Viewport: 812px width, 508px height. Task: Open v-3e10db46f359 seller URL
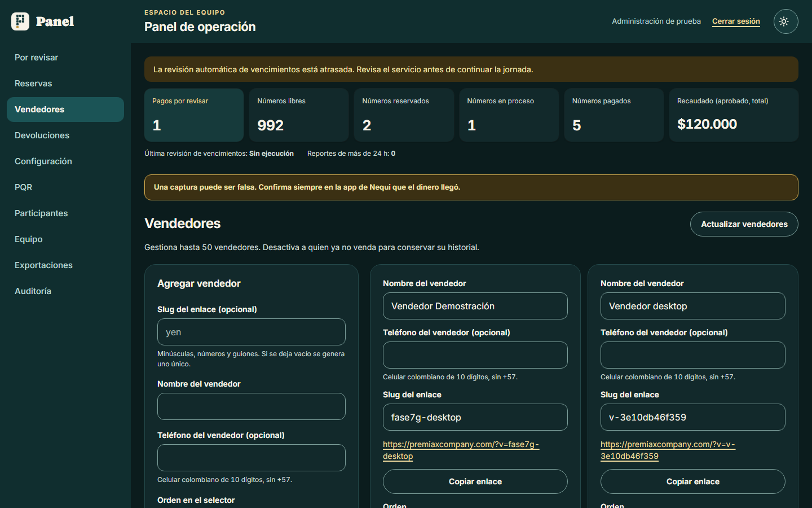click(x=668, y=450)
